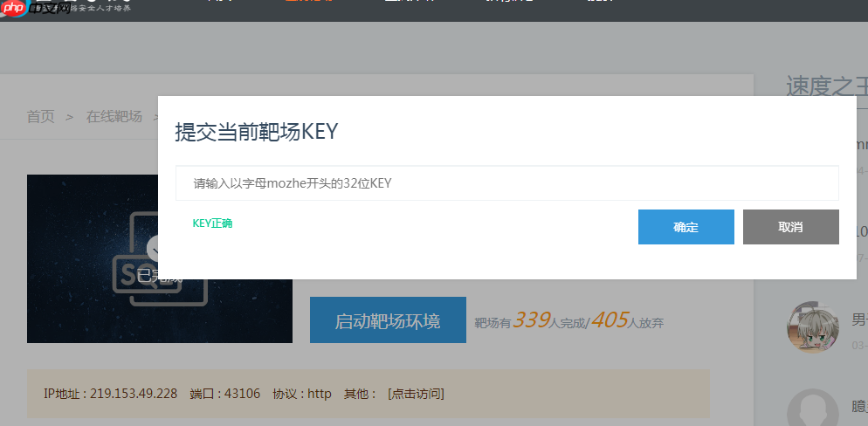Screen dimensions: 868x426
Task: Click the IP地址 219.153.49.228 text
Action: [111, 394]
